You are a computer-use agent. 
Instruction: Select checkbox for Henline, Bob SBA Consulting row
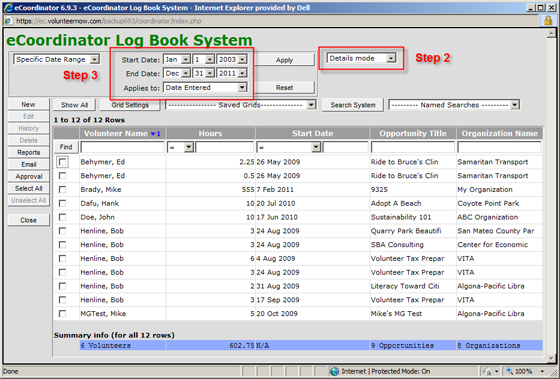(62, 245)
